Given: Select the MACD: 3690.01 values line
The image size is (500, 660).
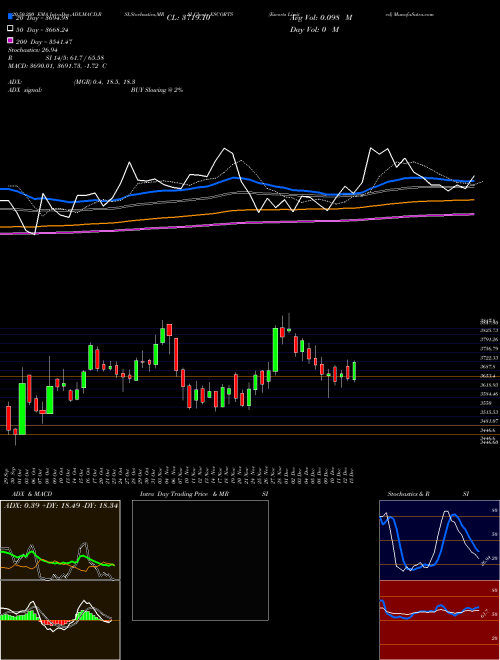Looking at the screenshot, I should click(x=57, y=66).
